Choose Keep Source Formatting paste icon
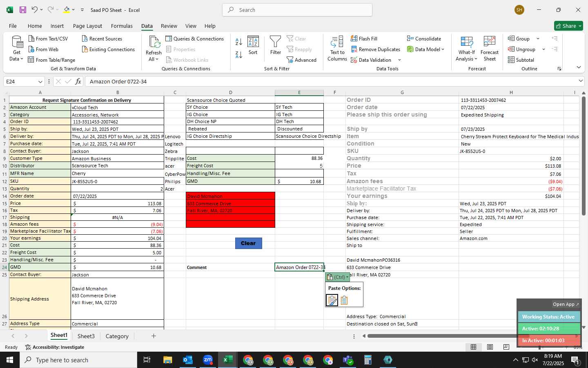This screenshot has width=588, height=368. coord(332,300)
